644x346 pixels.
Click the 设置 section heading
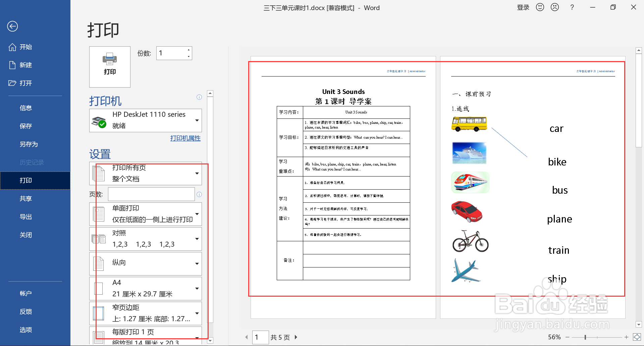pyautogui.click(x=100, y=154)
